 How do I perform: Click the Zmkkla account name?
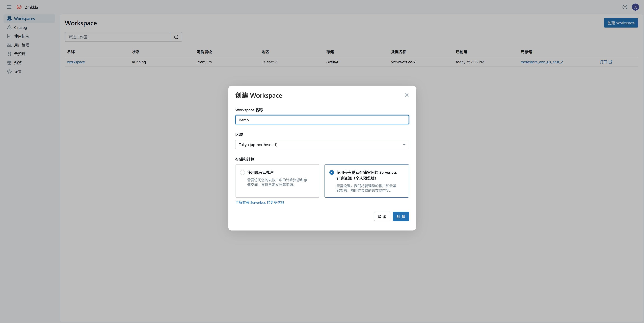[x=31, y=7]
